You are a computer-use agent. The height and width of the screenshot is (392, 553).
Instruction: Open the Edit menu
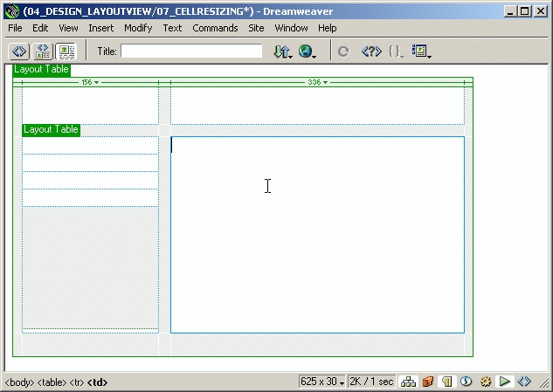pos(40,28)
